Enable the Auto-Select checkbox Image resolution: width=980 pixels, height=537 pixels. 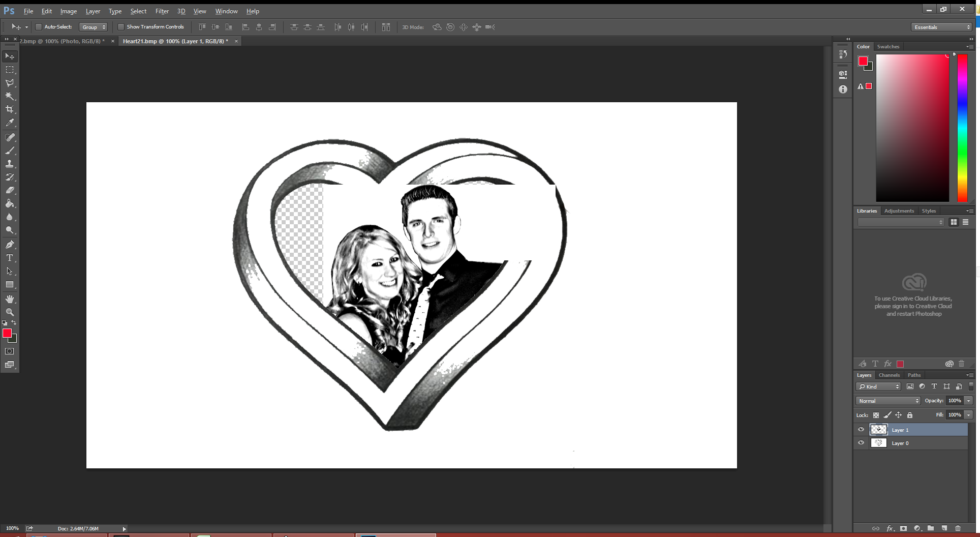[x=39, y=27]
